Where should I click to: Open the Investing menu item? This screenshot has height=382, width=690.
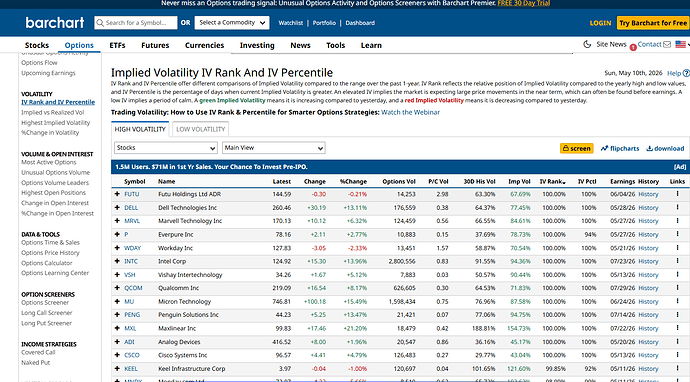(257, 45)
